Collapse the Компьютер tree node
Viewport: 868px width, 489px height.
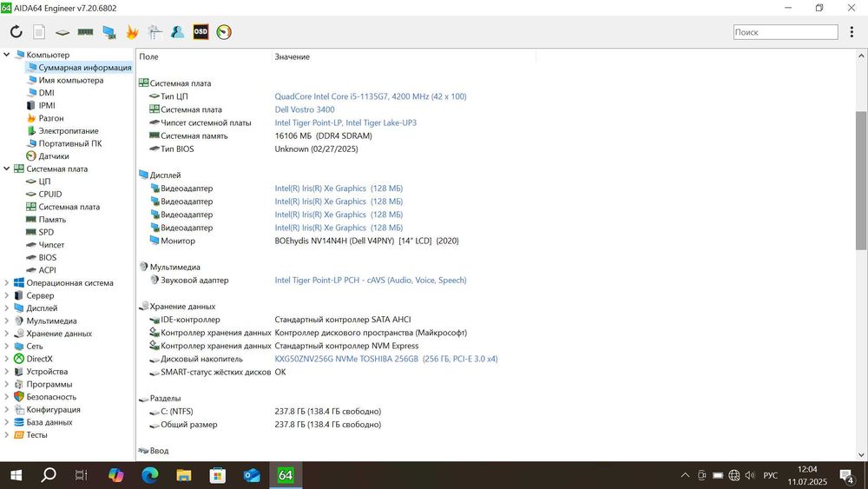(7, 55)
